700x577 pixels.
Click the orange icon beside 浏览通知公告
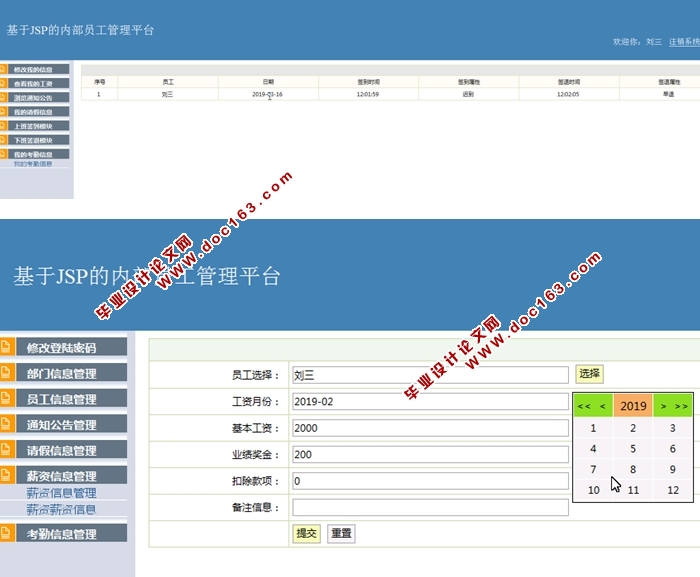click(x=3, y=97)
